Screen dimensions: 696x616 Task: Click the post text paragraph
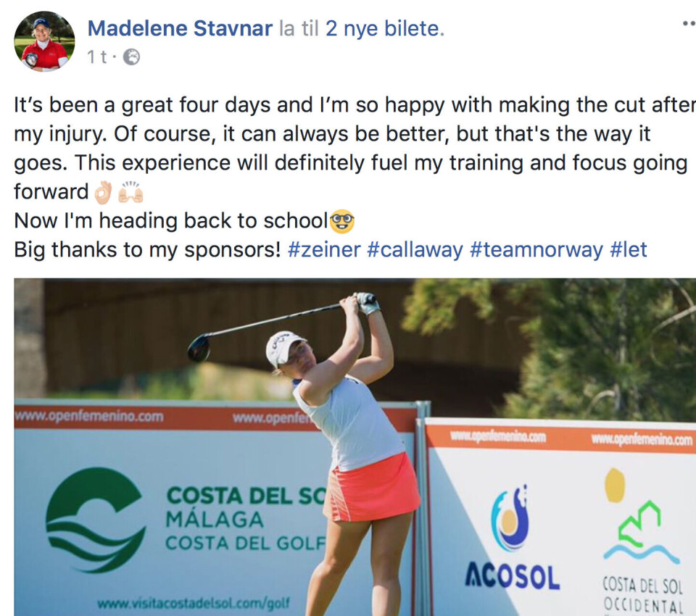click(355, 177)
